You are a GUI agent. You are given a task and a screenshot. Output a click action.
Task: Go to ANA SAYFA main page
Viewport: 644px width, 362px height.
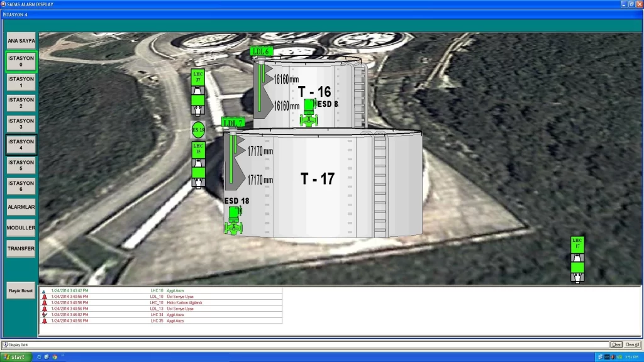tap(21, 41)
